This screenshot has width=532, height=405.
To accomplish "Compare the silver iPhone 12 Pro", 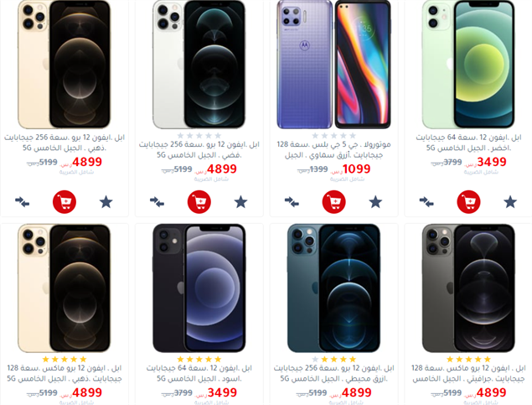I will 157,202.
